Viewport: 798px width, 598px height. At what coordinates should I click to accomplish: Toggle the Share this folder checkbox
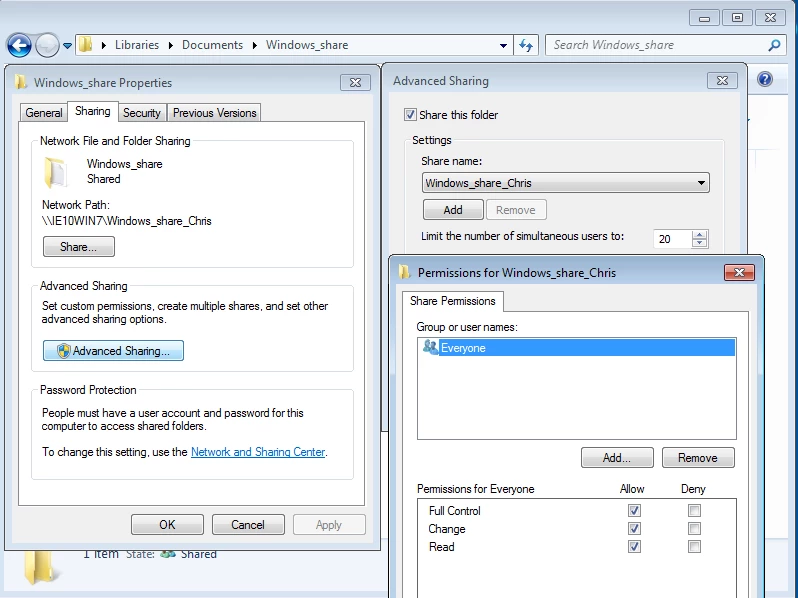410,115
